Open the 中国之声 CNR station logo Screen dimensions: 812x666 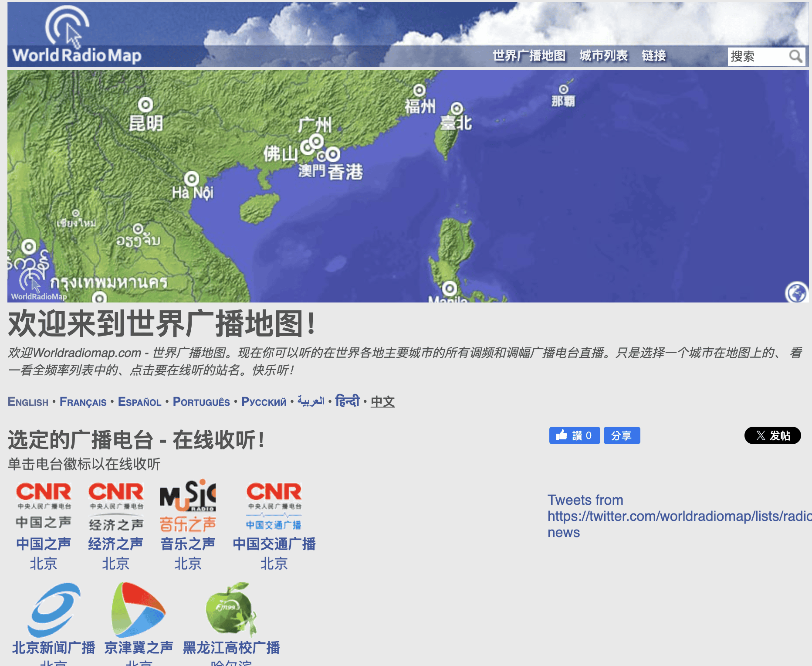point(44,506)
